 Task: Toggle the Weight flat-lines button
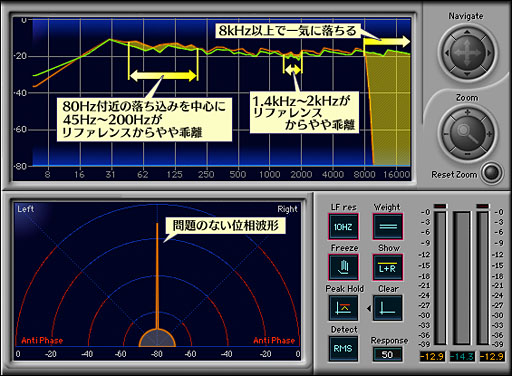tap(388, 227)
